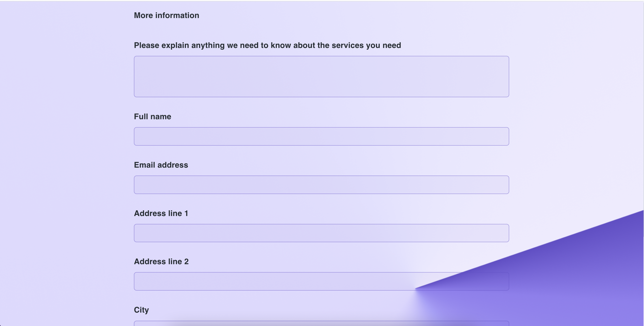Click the Address line 2 input box
This screenshot has width=644, height=326.
[322, 281]
